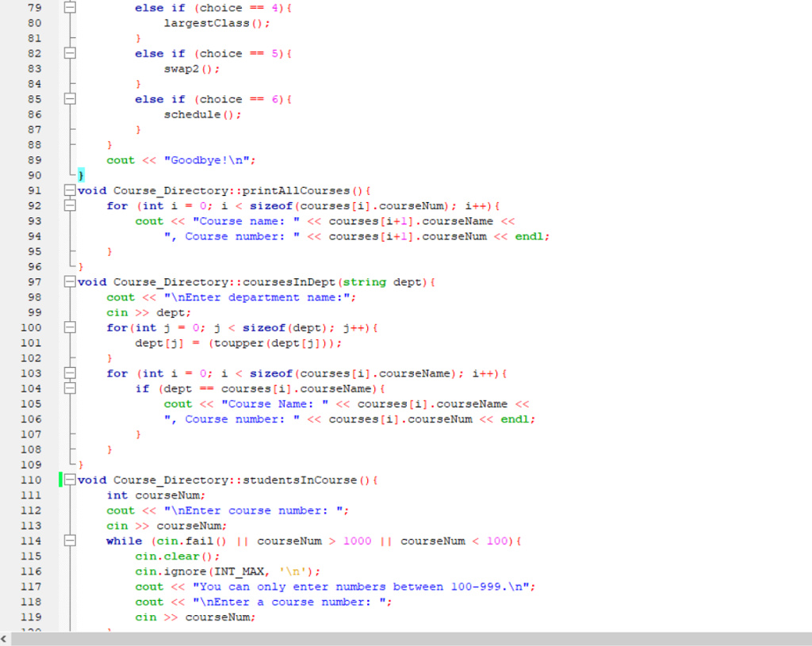Collapse the for loop fold on line 92
Image resolution: width=812 pixels, height=646 pixels.
click(70, 205)
